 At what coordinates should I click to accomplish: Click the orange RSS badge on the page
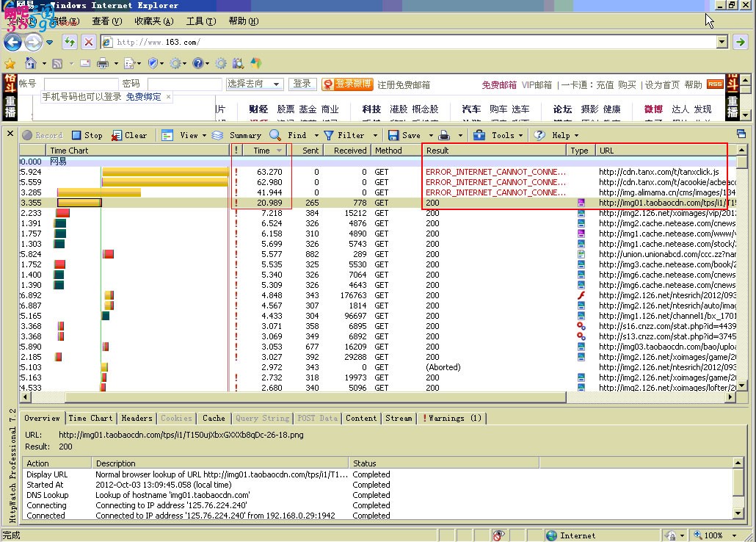pos(715,84)
